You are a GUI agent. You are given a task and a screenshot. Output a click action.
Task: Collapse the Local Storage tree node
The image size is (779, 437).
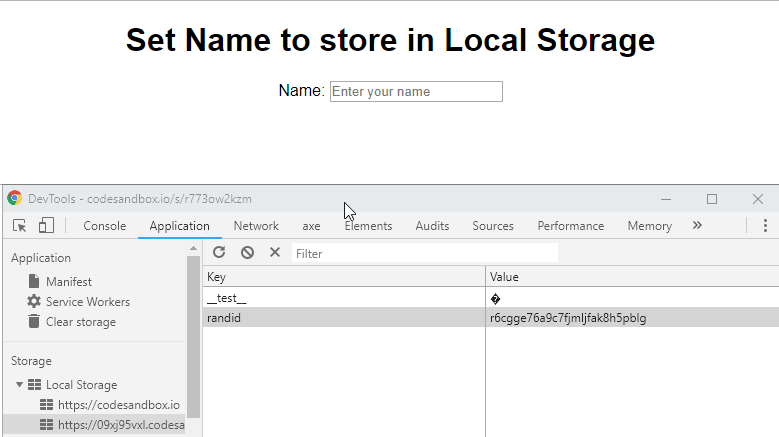click(20, 385)
